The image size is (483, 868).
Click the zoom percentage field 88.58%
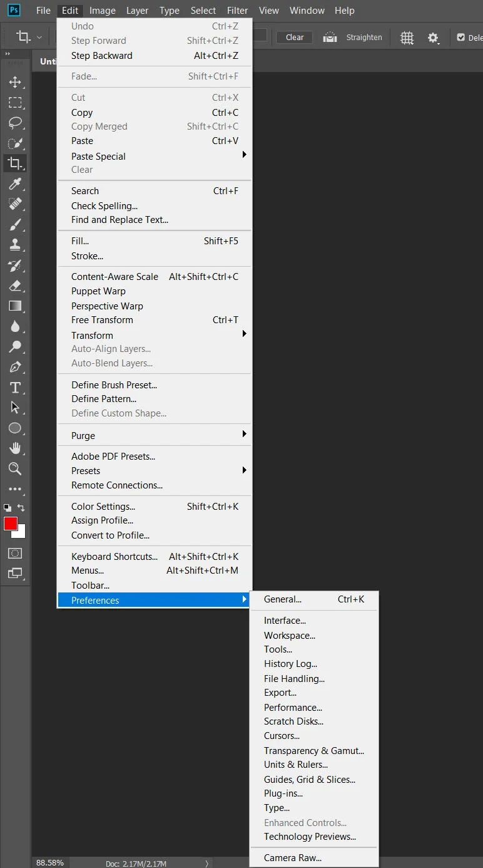pos(50,863)
